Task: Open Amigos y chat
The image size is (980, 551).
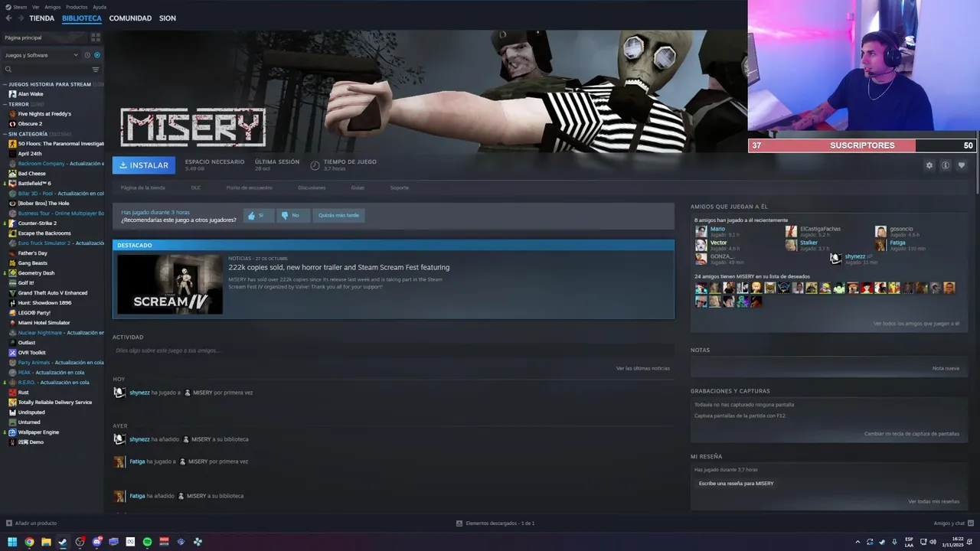Action: 953,523
